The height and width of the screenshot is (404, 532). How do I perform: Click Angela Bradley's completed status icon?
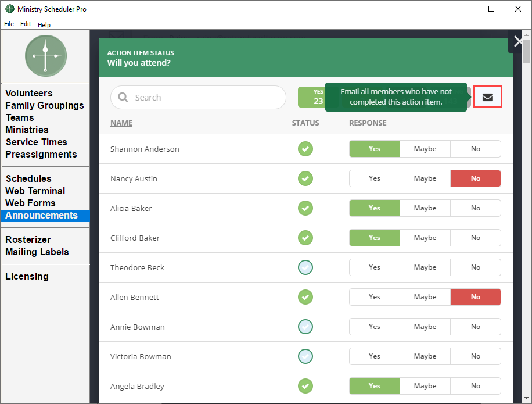(x=305, y=386)
